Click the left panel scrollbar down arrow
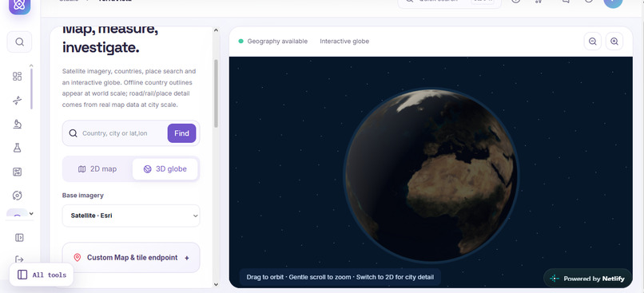The image size is (644, 293). 216,284
